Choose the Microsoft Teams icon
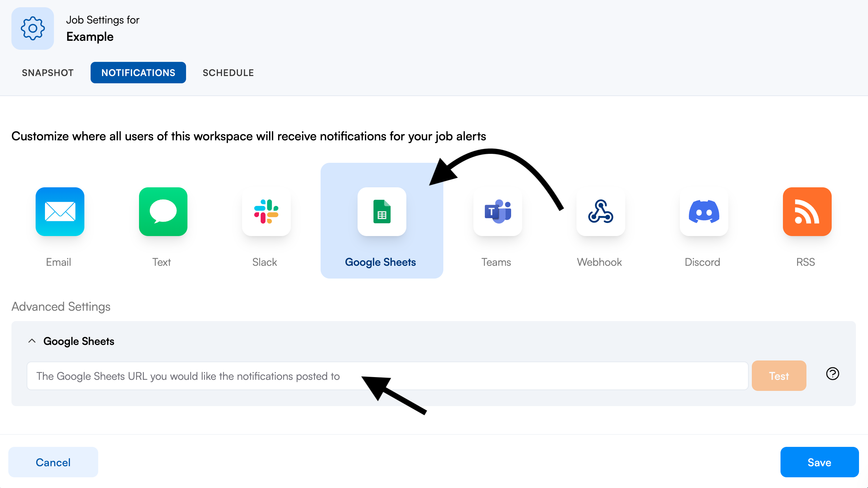 pyautogui.click(x=498, y=212)
